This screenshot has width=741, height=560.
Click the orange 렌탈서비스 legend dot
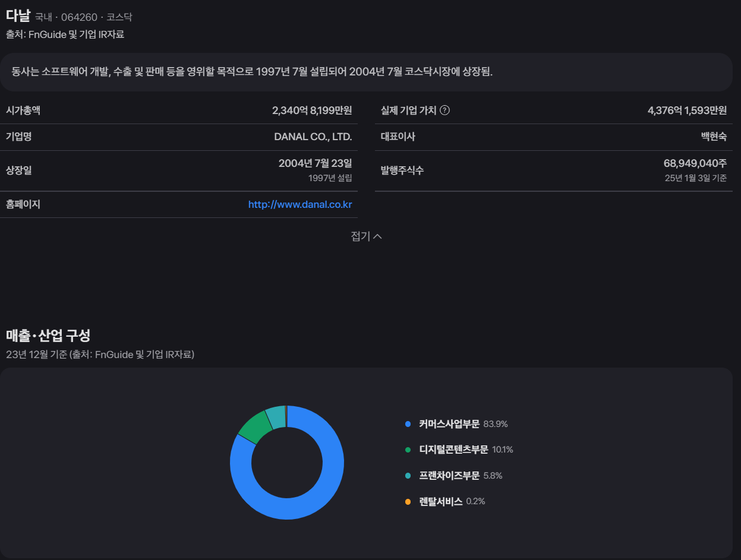pos(408,501)
